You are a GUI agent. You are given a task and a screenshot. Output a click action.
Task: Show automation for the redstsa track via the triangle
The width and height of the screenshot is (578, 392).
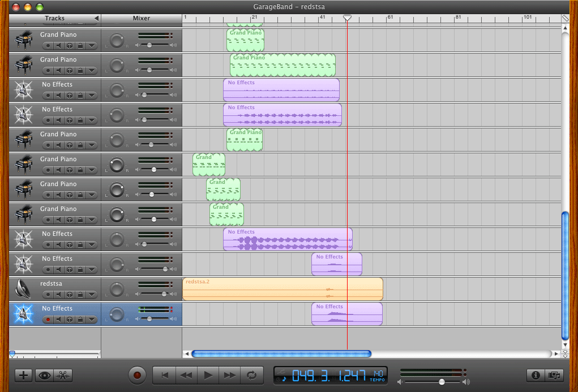point(92,295)
